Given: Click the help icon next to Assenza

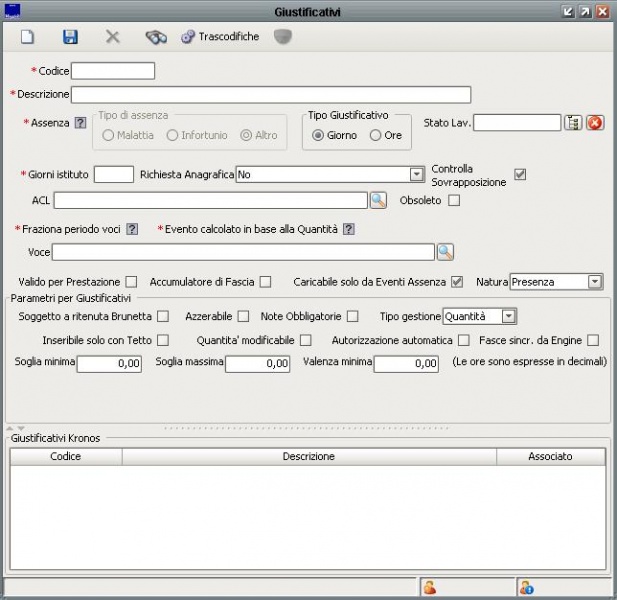Looking at the screenshot, I should point(81,122).
